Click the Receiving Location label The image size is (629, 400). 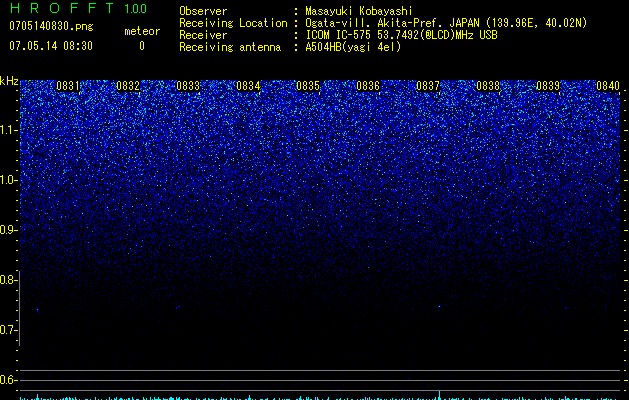click(x=233, y=23)
